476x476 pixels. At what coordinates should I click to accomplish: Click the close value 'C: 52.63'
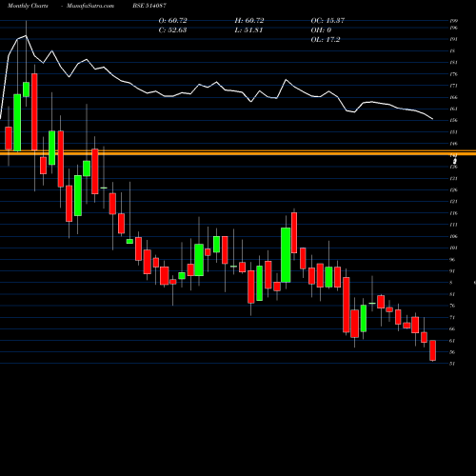tap(172, 30)
